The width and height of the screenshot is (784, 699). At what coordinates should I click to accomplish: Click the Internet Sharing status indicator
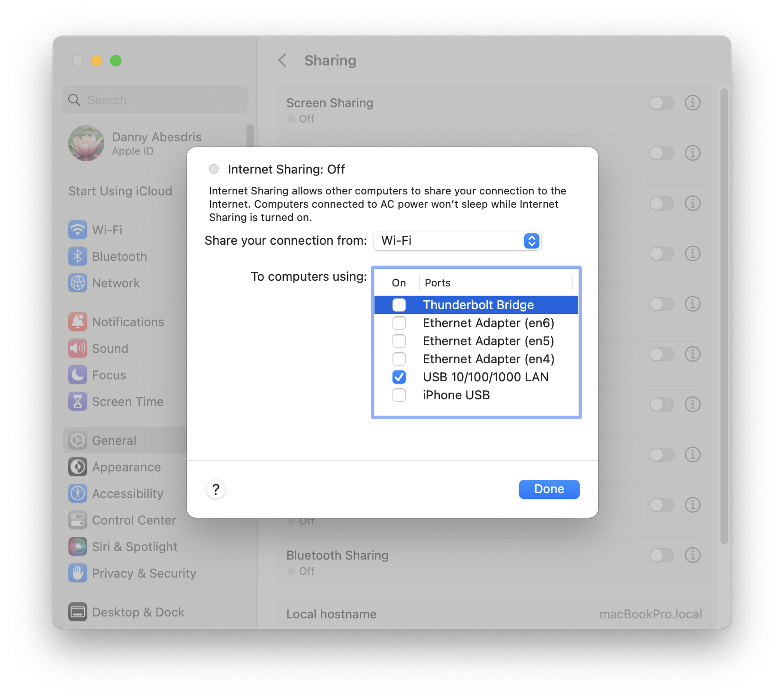pyautogui.click(x=214, y=169)
